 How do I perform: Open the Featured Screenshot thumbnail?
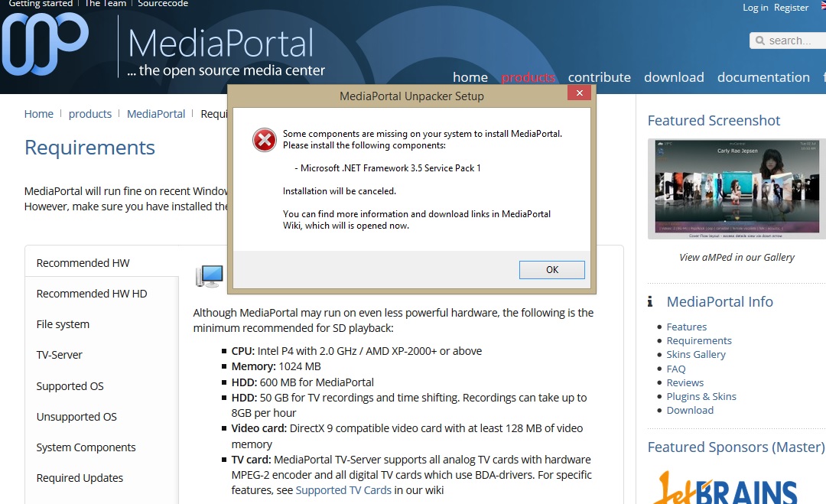point(737,189)
